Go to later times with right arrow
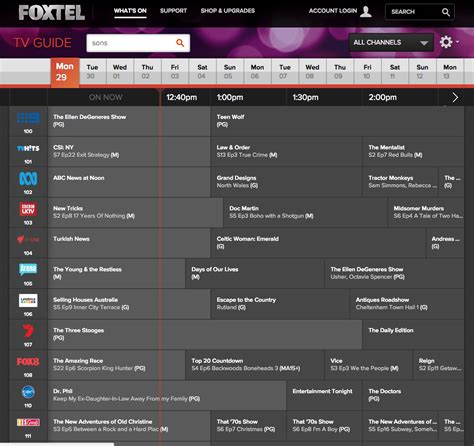 455,97
